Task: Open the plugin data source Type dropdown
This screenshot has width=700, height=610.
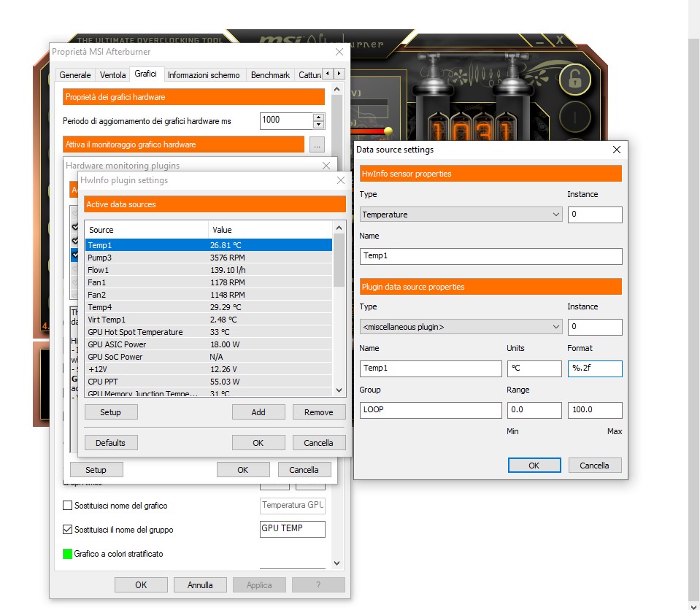Action: 461,327
